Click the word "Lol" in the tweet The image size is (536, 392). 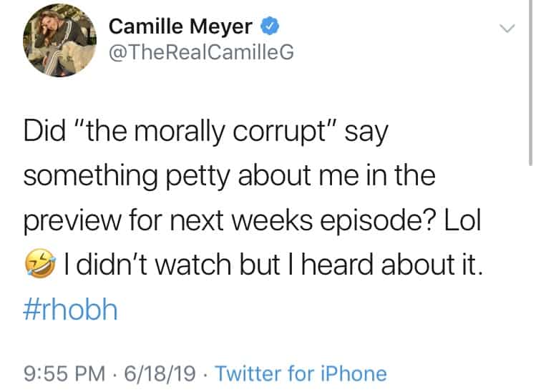[x=458, y=223]
